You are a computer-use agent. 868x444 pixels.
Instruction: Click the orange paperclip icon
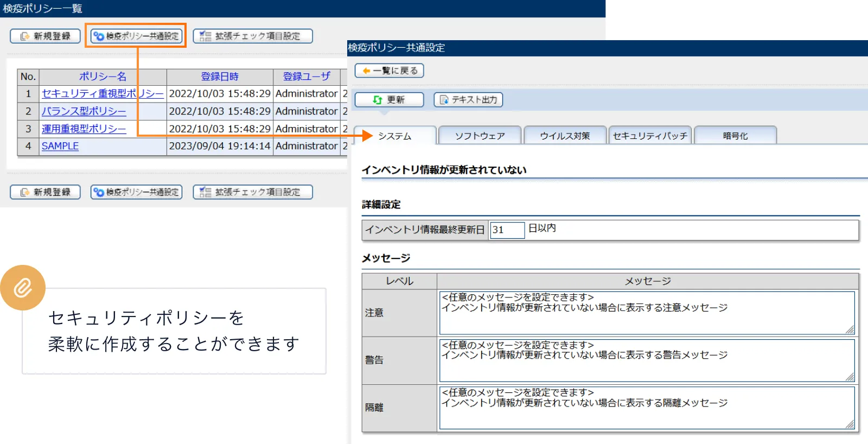click(x=23, y=288)
